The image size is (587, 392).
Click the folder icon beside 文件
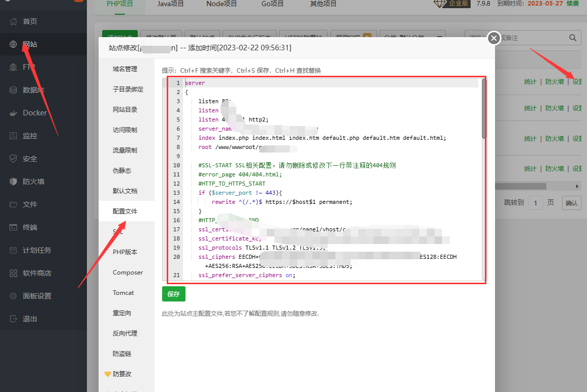[x=13, y=204]
